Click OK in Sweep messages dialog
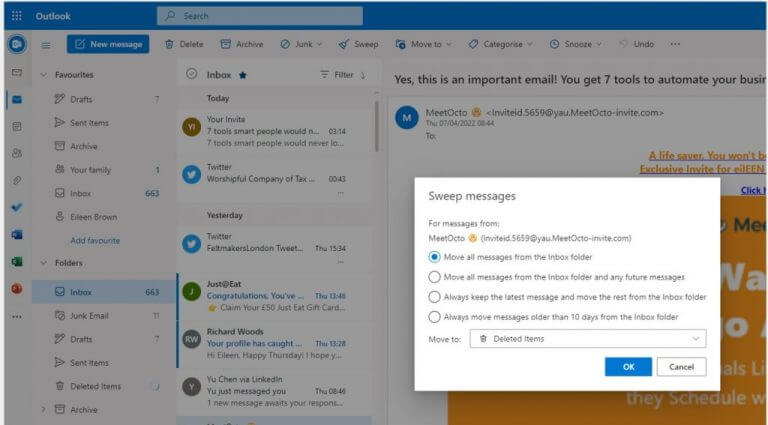The width and height of the screenshot is (768, 425). 628,367
